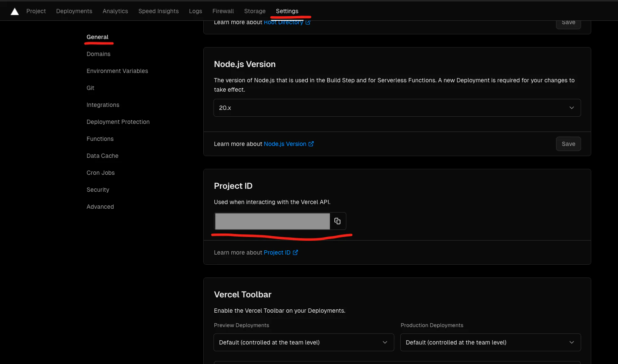Open the Git settings section

(x=90, y=88)
